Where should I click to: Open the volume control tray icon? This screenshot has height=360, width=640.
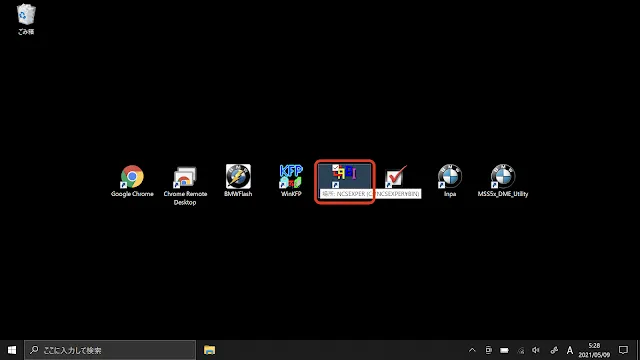536,350
